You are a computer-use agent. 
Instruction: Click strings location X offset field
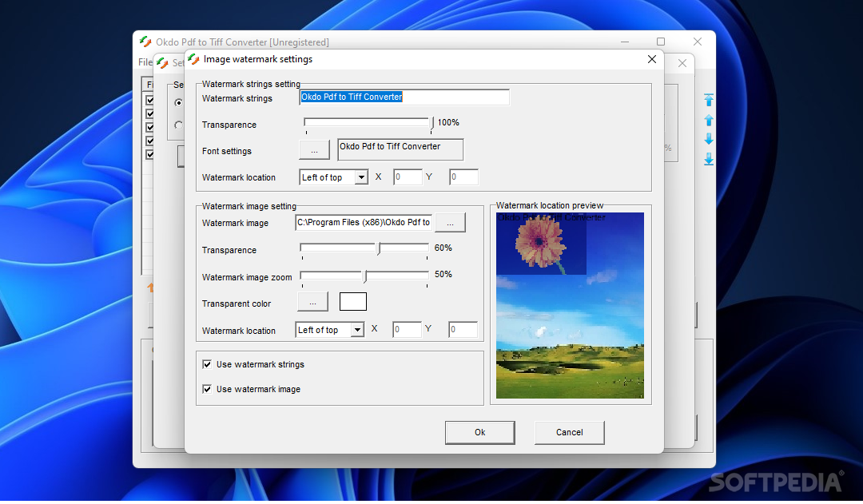(408, 177)
